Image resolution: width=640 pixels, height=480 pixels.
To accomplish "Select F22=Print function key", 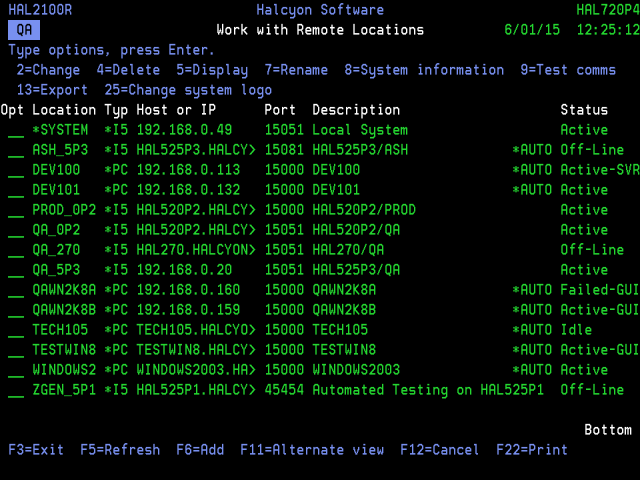I will 532,450.
